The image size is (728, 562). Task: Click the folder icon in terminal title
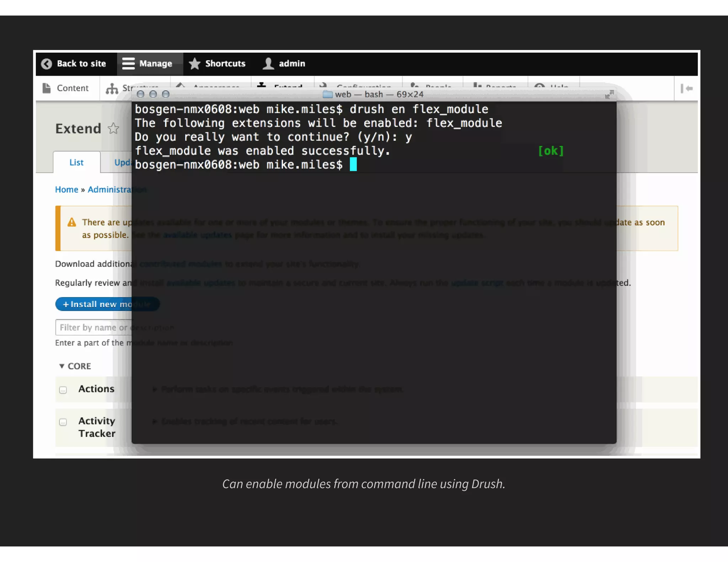pos(327,94)
